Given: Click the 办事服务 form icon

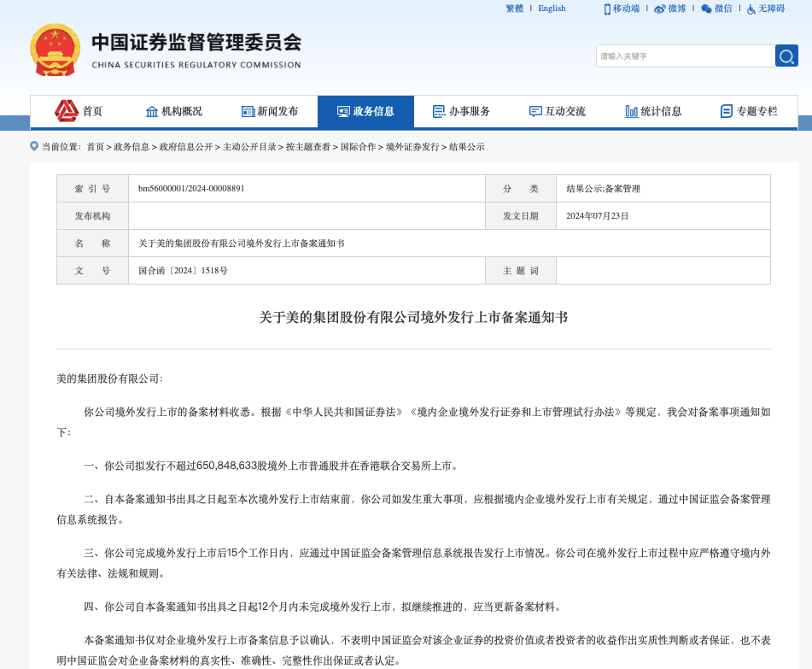Looking at the screenshot, I should click(x=439, y=111).
